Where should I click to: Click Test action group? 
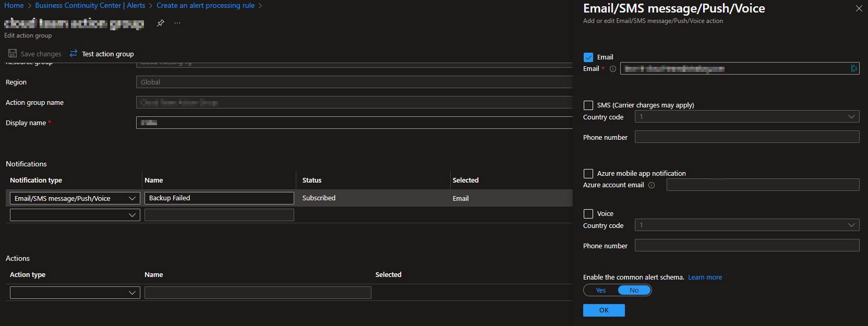click(108, 54)
